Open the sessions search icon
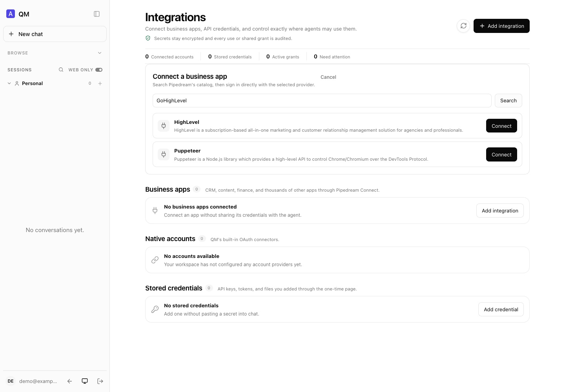 click(61, 70)
